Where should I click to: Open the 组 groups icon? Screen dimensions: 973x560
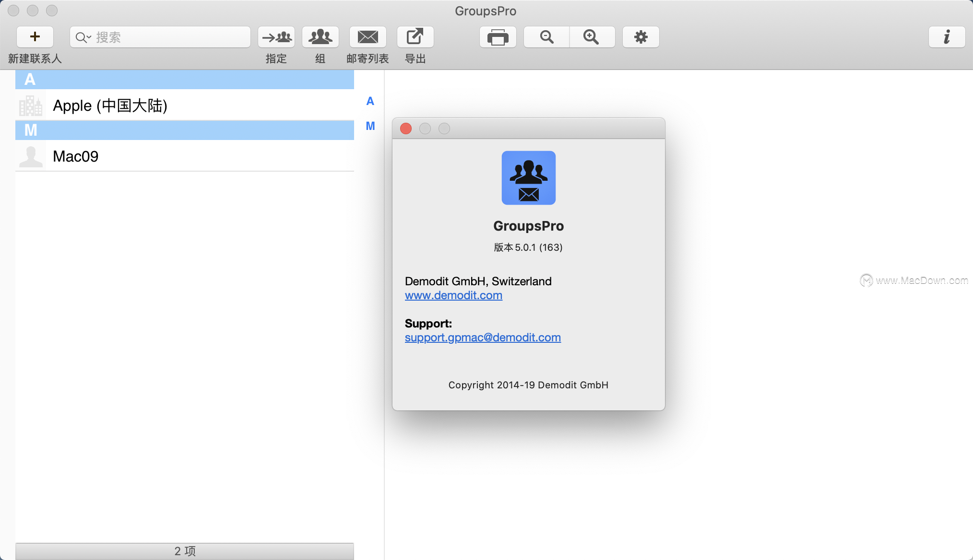tap(320, 37)
